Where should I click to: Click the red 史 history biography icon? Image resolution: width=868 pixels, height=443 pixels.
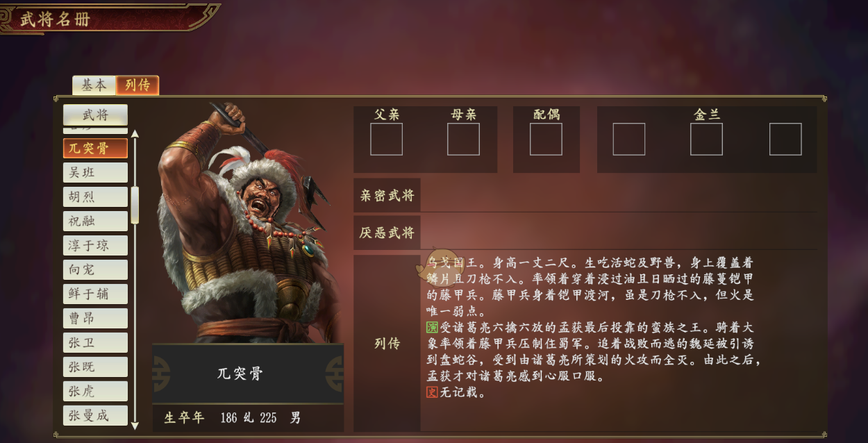(432, 392)
